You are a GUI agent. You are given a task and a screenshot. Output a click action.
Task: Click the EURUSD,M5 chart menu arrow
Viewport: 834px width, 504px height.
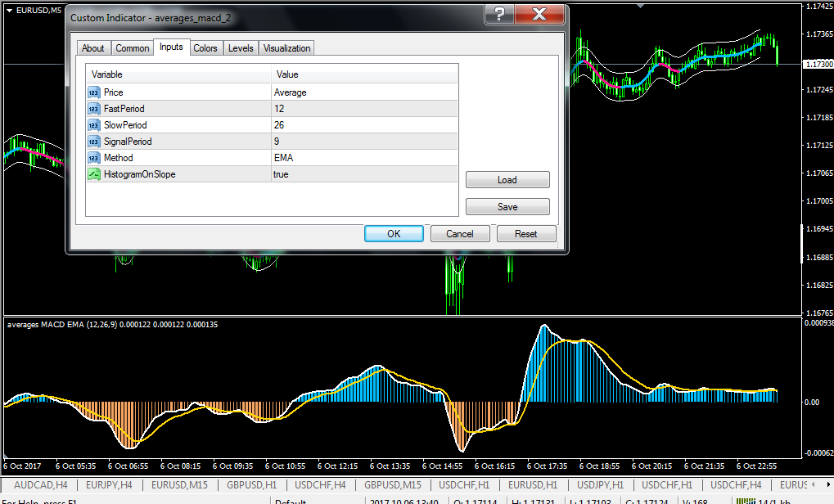tap(9, 10)
